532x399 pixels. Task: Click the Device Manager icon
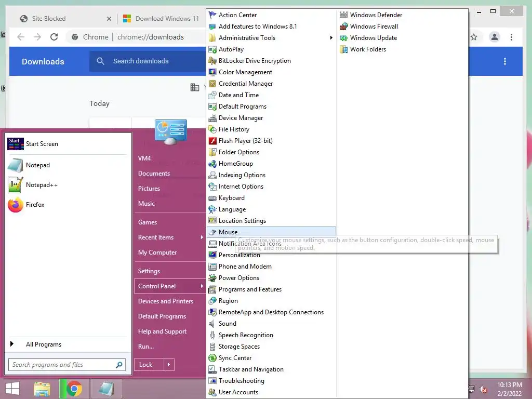[212, 118]
